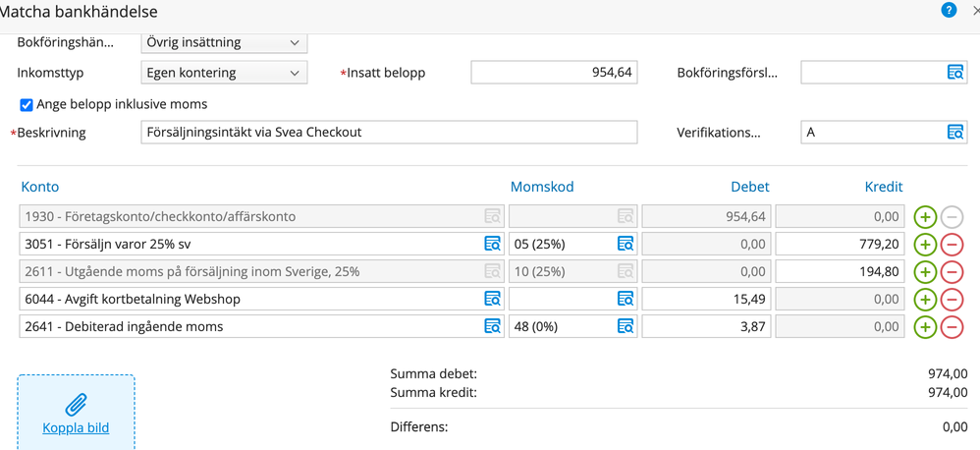Expand the Inkomsttyp Egen kontering dropdown

(x=224, y=73)
